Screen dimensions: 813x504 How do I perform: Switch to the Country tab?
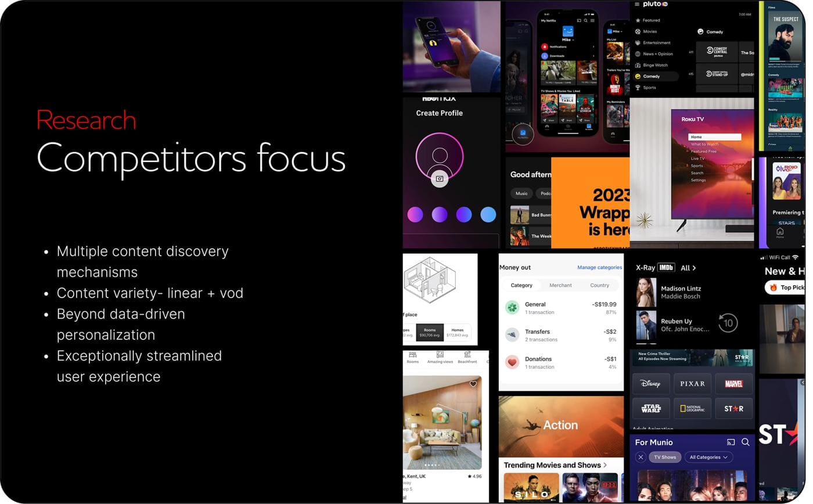point(599,285)
